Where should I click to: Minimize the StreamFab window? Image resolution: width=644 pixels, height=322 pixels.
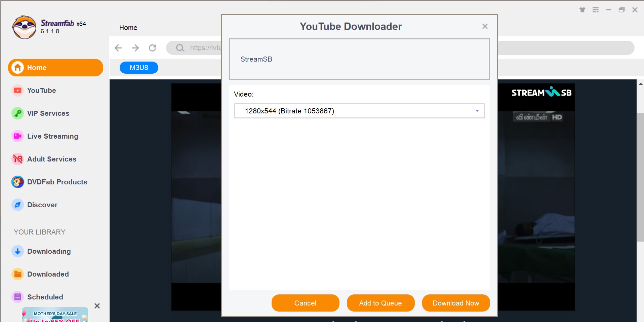(609, 10)
